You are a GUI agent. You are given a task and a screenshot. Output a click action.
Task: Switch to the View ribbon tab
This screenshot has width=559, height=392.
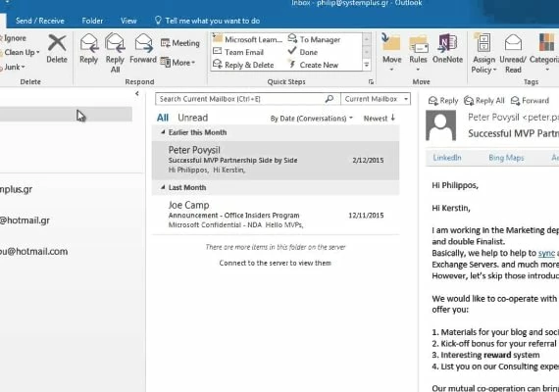[128, 21]
